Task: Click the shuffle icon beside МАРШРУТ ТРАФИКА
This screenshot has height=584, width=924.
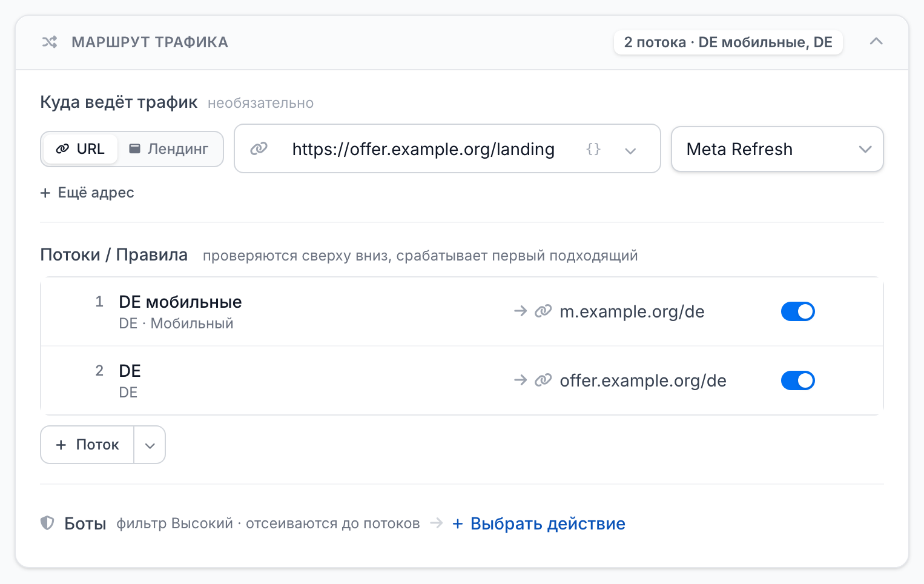Action: tap(50, 42)
